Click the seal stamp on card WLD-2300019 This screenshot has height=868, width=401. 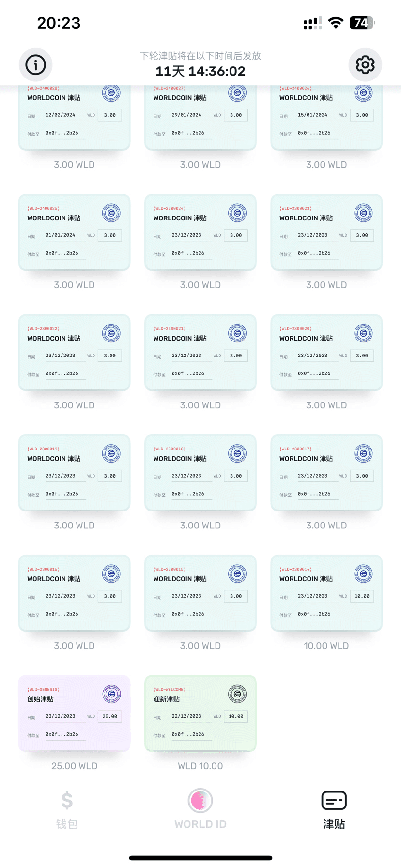[x=111, y=453]
